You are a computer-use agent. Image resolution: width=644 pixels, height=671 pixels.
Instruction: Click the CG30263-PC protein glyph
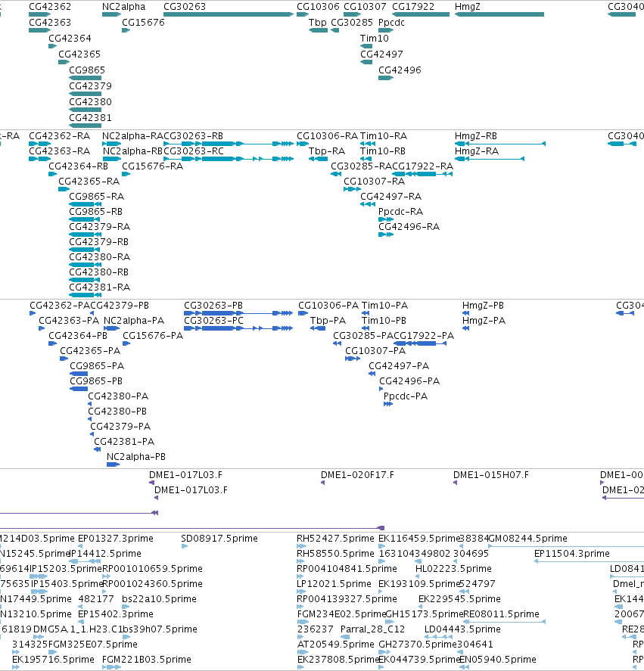click(238, 328)
